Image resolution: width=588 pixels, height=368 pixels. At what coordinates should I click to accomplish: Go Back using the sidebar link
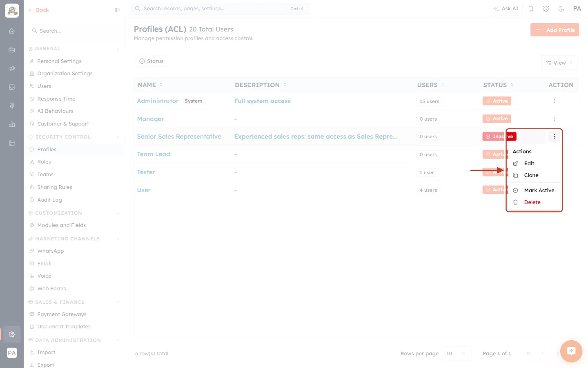39,10
